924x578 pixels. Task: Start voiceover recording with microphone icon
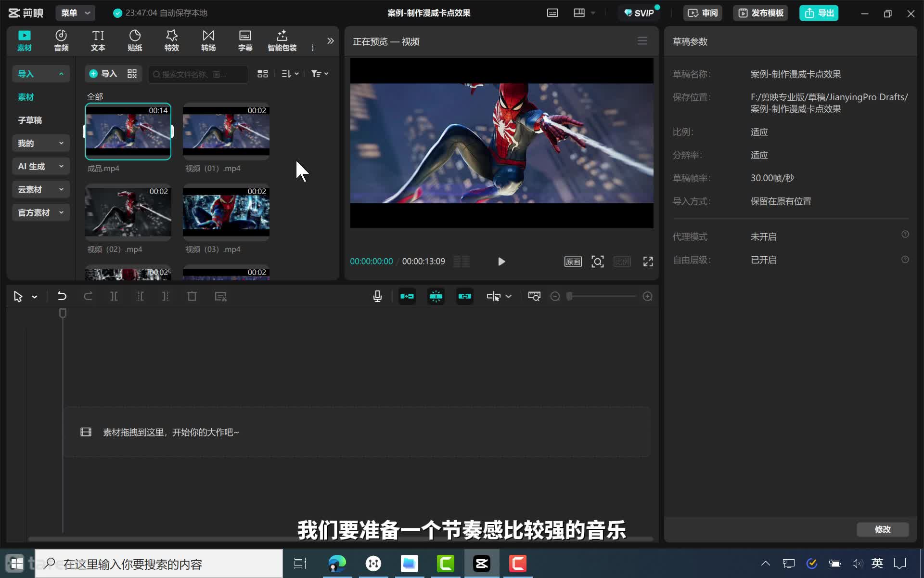click(378, 296)
